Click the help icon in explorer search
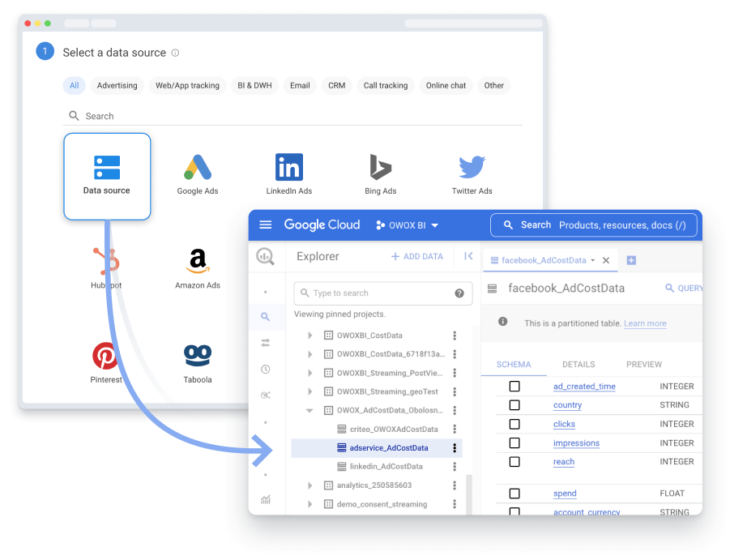This screenshot has width=730, height=560. click(459, 293)
